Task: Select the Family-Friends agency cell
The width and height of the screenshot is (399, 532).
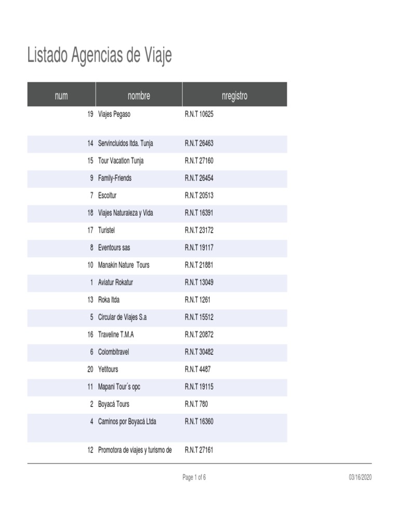Action: [x=115, y=178]
